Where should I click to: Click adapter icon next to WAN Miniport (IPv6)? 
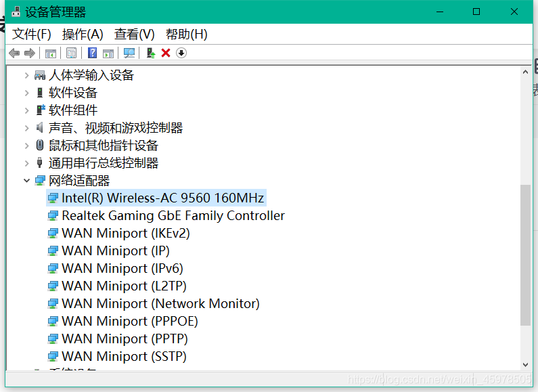tap(53, 268)
